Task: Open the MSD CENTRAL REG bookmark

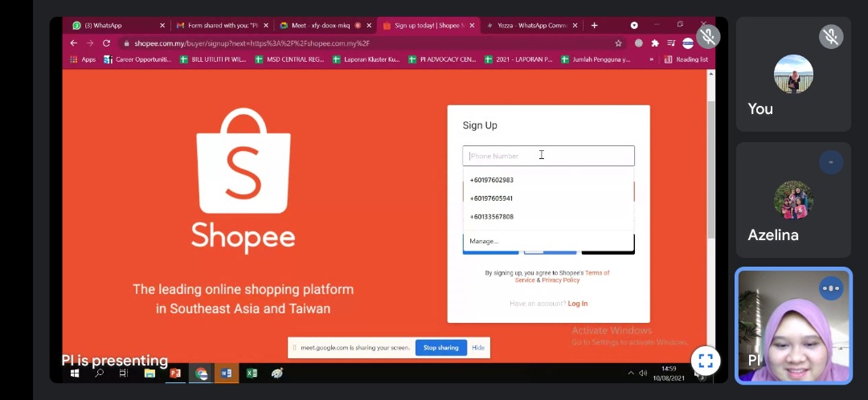Action: click(289, 59)
